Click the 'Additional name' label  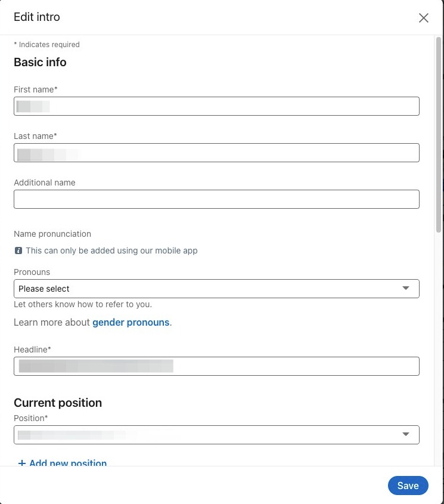(x=44, y=183)
